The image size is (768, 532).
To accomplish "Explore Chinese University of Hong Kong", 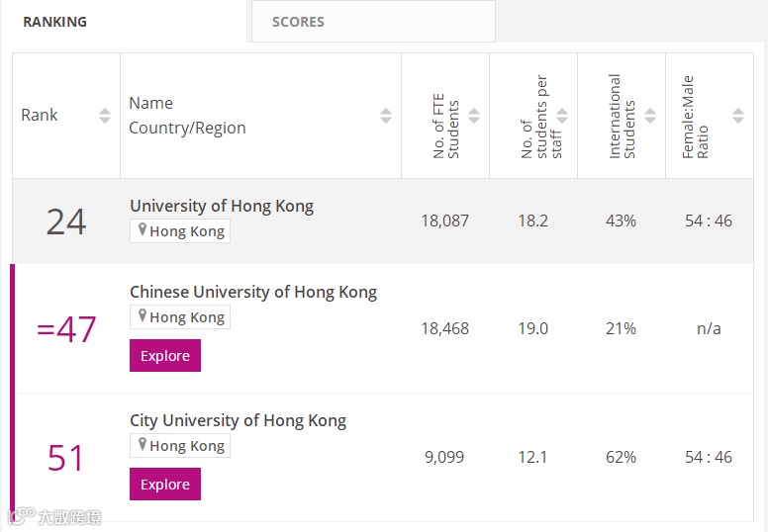I will coord(165,355).
